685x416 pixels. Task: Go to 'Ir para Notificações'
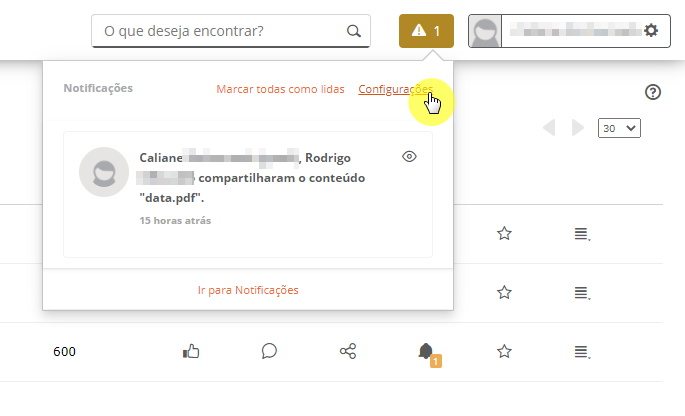(248, 290)
